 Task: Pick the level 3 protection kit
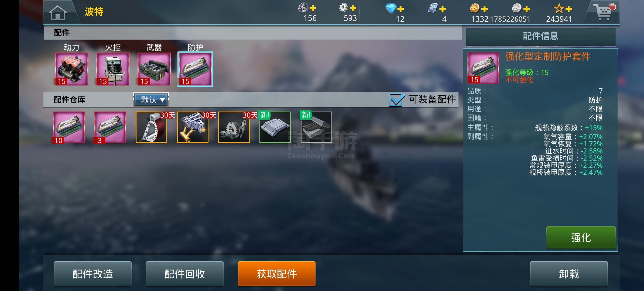tap(110, 127)
